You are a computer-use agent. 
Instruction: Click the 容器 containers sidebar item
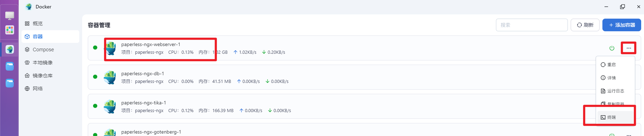tap(50, 37)
